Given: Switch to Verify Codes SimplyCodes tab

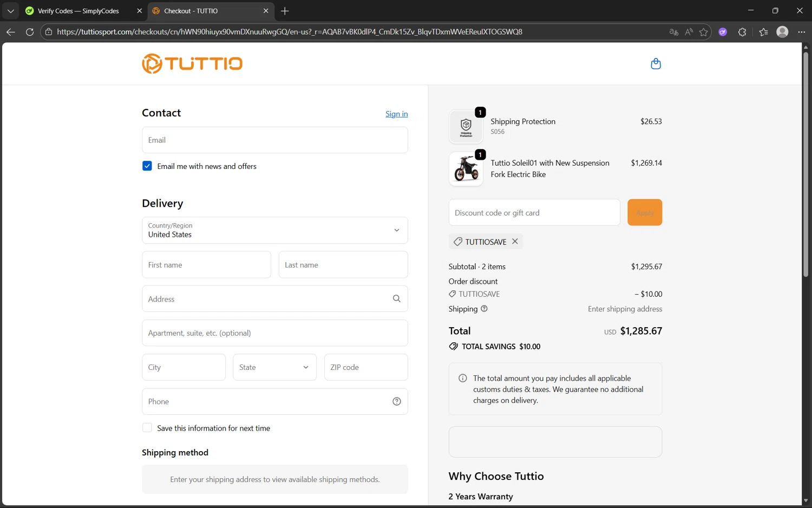Looking at the screenshot, I should coord(78,11).
